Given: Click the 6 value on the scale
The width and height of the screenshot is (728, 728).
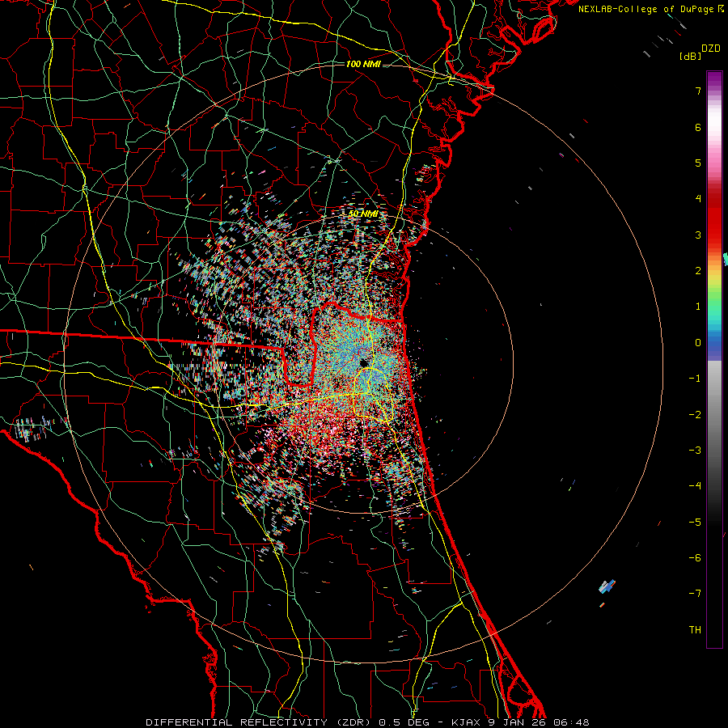Looking at the screenshot, I should [x=698, y=127].
